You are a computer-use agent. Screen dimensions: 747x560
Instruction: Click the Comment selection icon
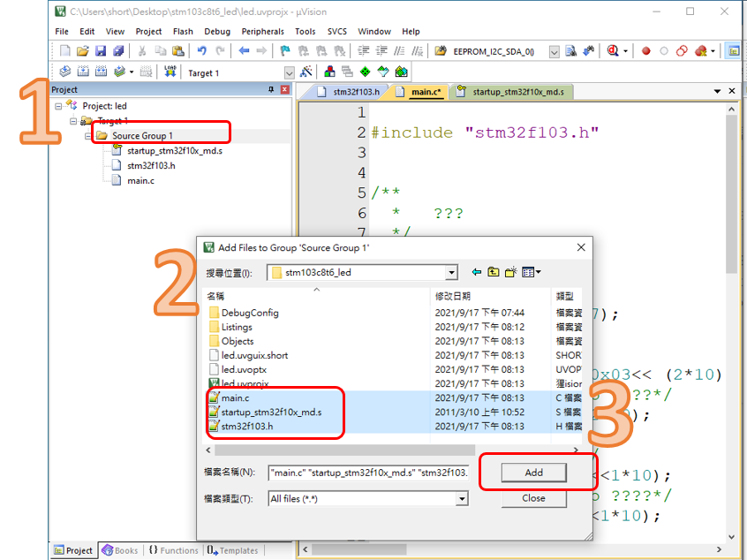tap(399, 51)
